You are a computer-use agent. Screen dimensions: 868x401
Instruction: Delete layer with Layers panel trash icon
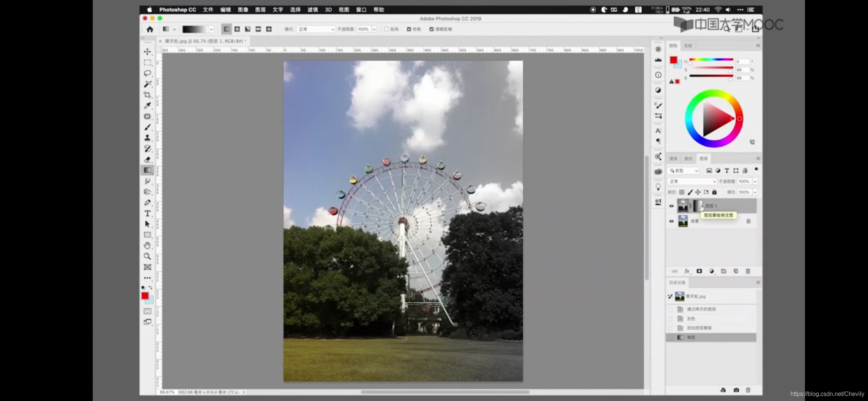[x=748, y=271]
